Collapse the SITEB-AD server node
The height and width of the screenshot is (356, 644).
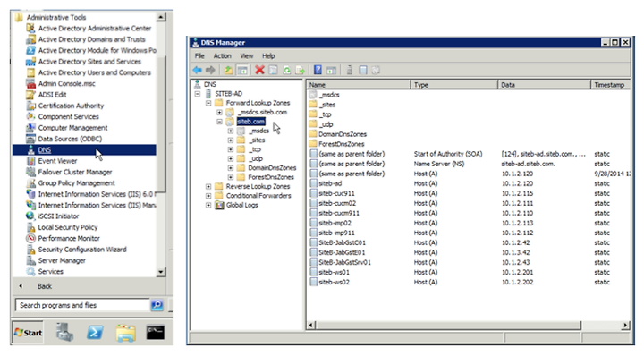point(198,94)
